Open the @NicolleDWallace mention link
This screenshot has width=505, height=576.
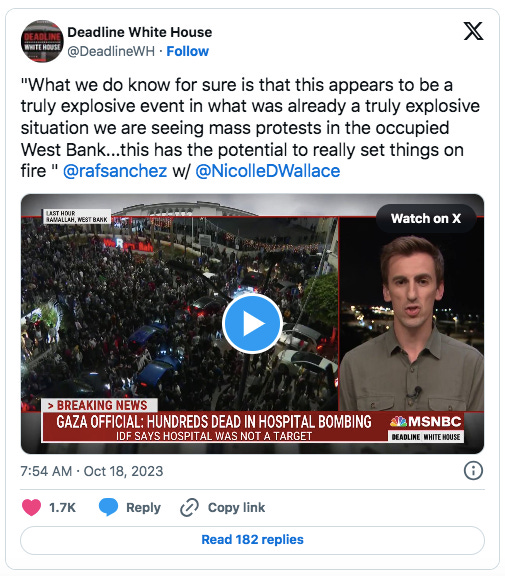[267, 171]
